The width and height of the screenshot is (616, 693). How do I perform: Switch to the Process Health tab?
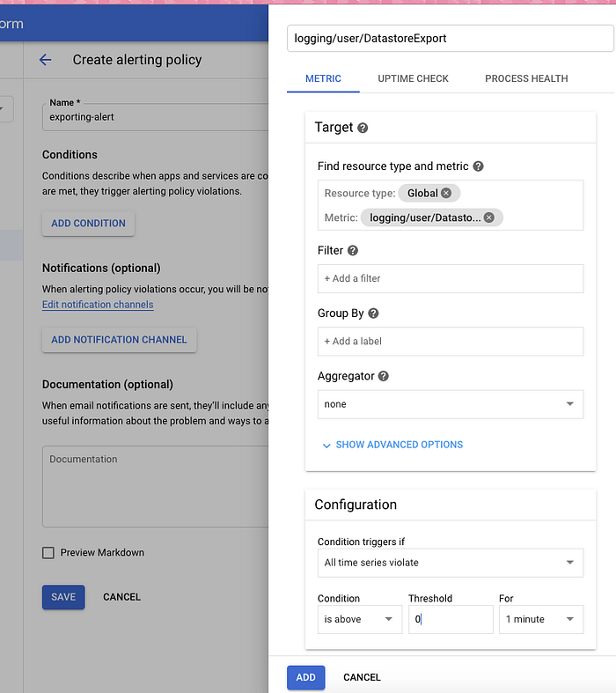click(526, 78)
